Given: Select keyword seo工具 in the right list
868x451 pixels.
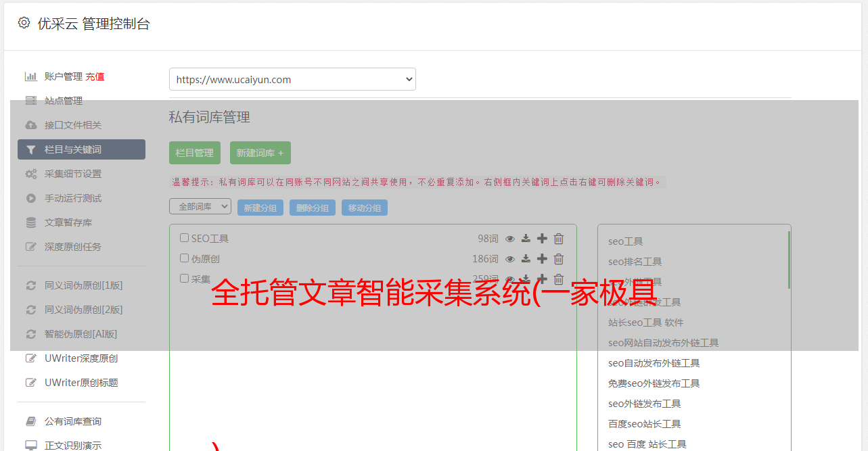Looking at the screenshot, I should pyautogui.click(x=626, y=241).
